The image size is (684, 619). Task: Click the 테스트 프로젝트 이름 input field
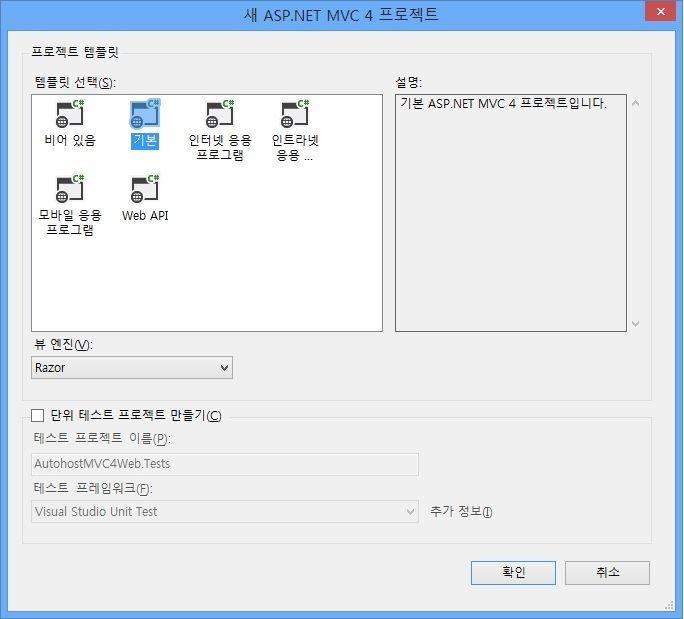225,464
